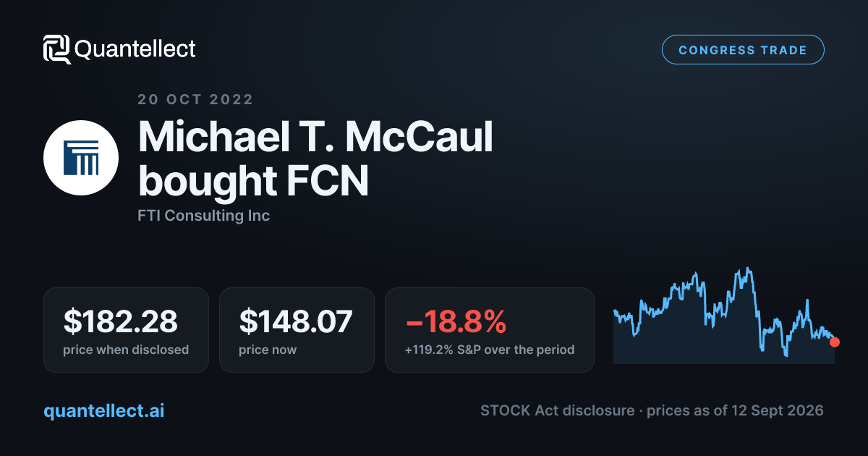Click the 'bought FCN' ticker text
The image size is (868, 456).
253,181
